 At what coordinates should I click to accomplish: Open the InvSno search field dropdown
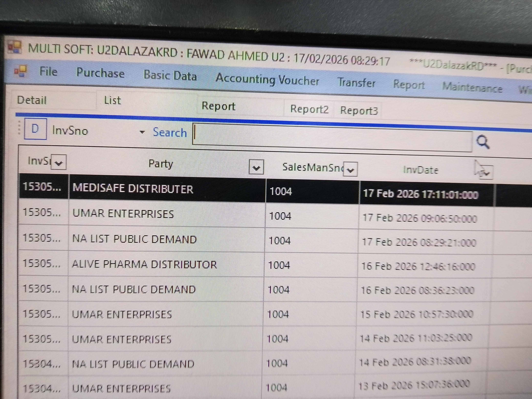(x=142, y=132)
